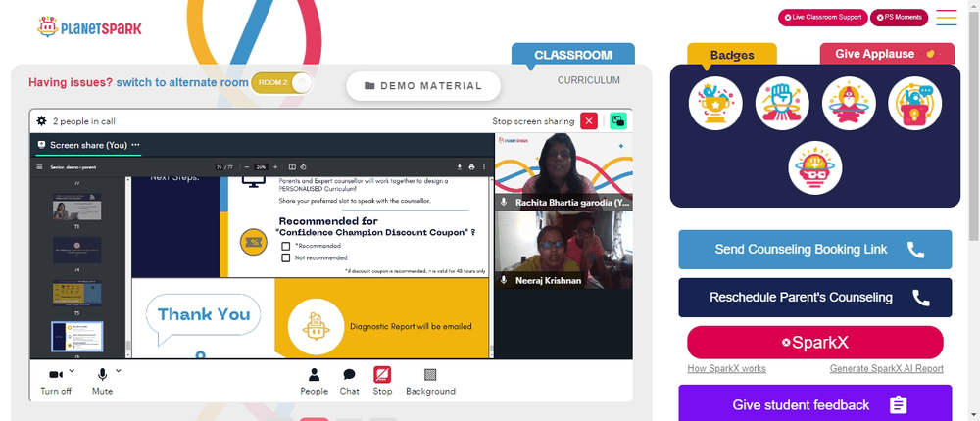This screenshot has height=421, width=980.
Task: Select the Screen share (You) tab
Action: [x=88, y=145]
